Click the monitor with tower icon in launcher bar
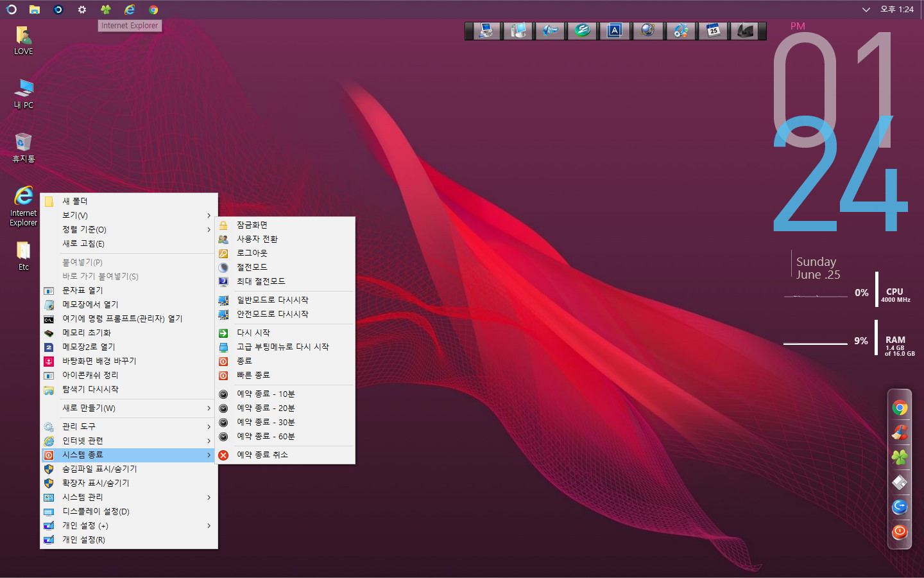 518,31
